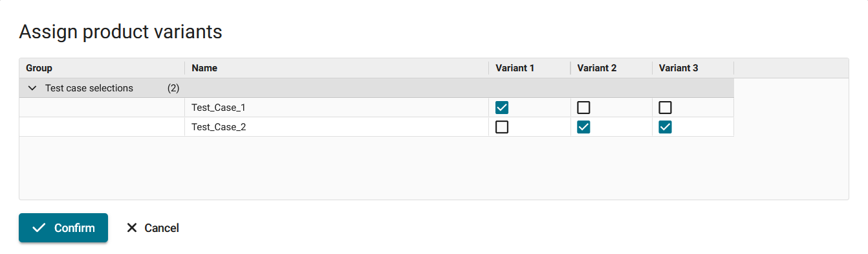Screen dimensions: 868x254
Task: Collapse the Test case selections group chevron
Action: click(x=32, y=88)
